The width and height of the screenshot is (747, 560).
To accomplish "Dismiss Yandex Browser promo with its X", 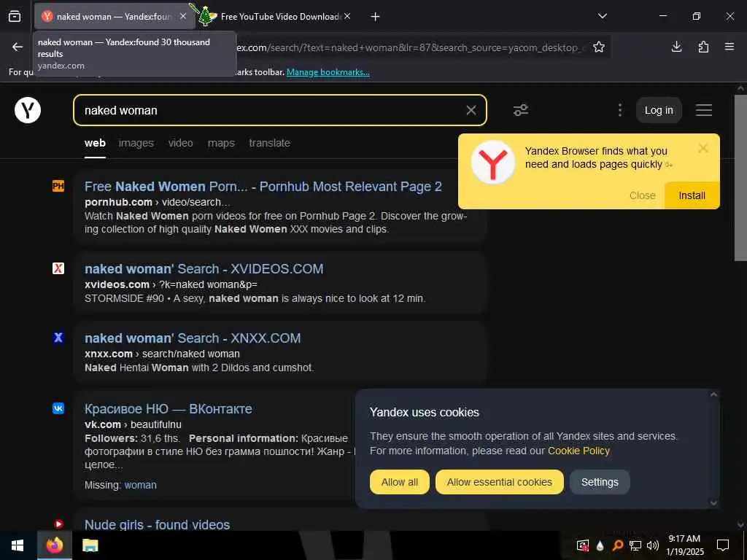I will click(x=703, y=149).
